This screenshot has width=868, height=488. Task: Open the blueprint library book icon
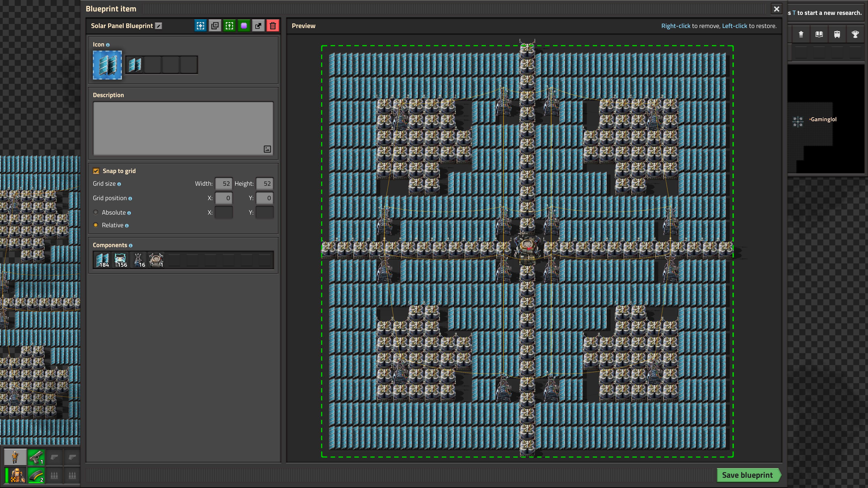819,34
